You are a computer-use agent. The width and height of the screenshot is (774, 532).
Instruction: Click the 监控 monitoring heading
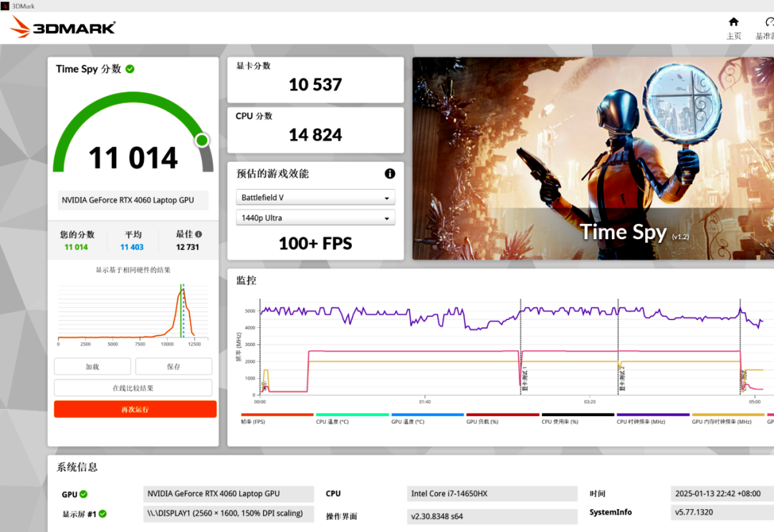tap(247, 281)
